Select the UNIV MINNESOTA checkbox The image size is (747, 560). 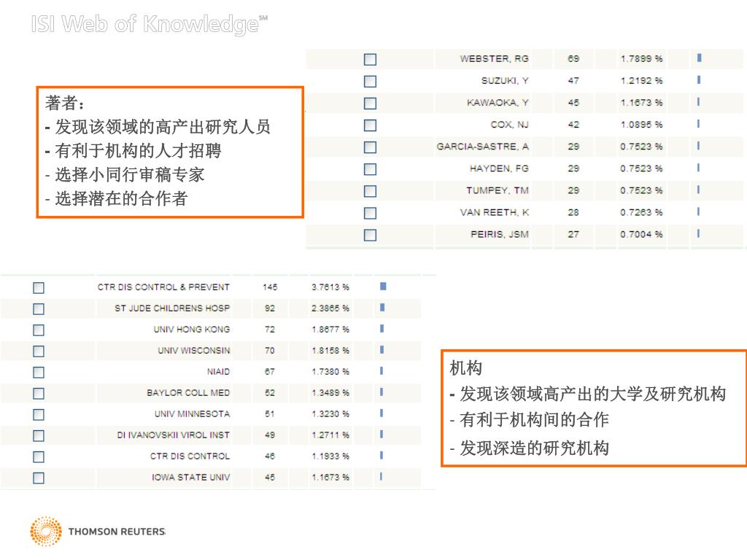(x=39, y=414)
